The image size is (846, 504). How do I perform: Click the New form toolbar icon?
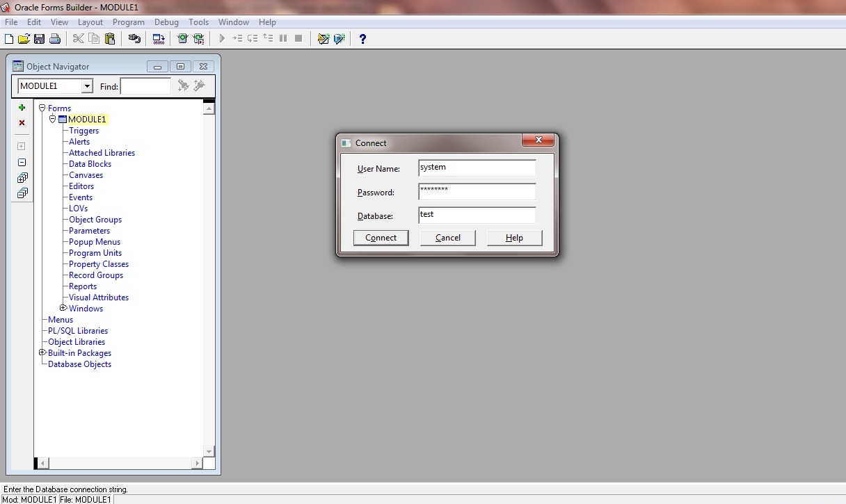click(x=9, y=39)
